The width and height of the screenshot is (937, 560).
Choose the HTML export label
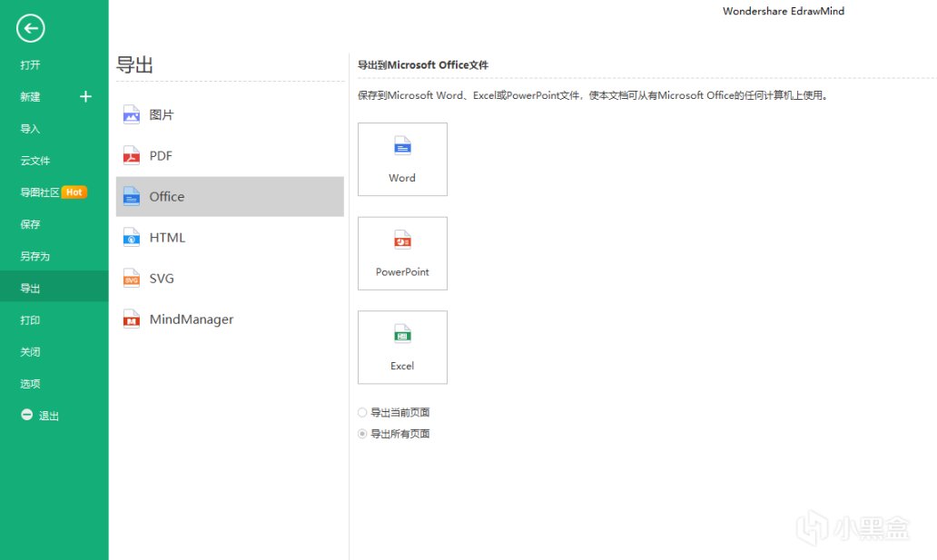tap(167, 237)
